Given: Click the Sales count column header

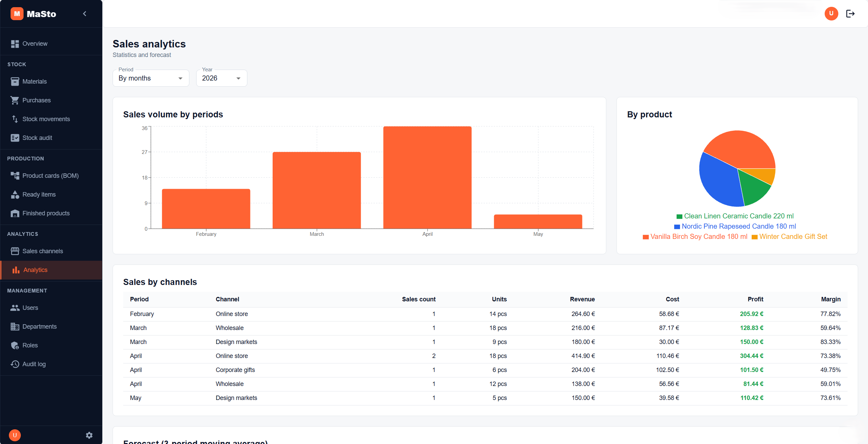Looking at the screenshot, I should pos(419,299).
